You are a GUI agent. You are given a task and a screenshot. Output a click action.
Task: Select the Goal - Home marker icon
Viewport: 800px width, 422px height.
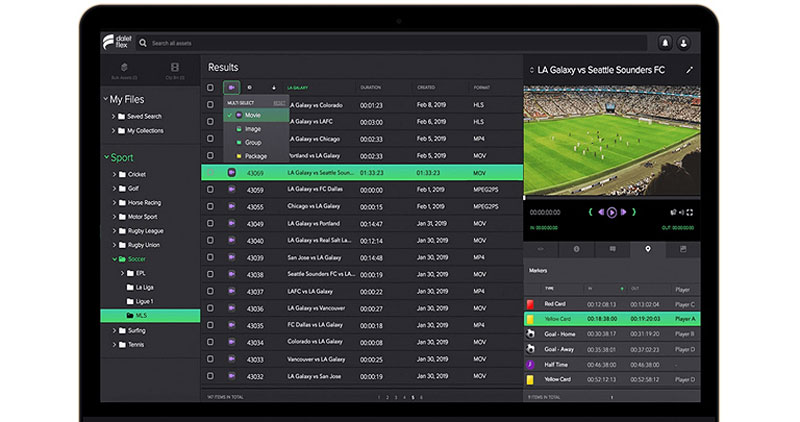coord(531,334)
